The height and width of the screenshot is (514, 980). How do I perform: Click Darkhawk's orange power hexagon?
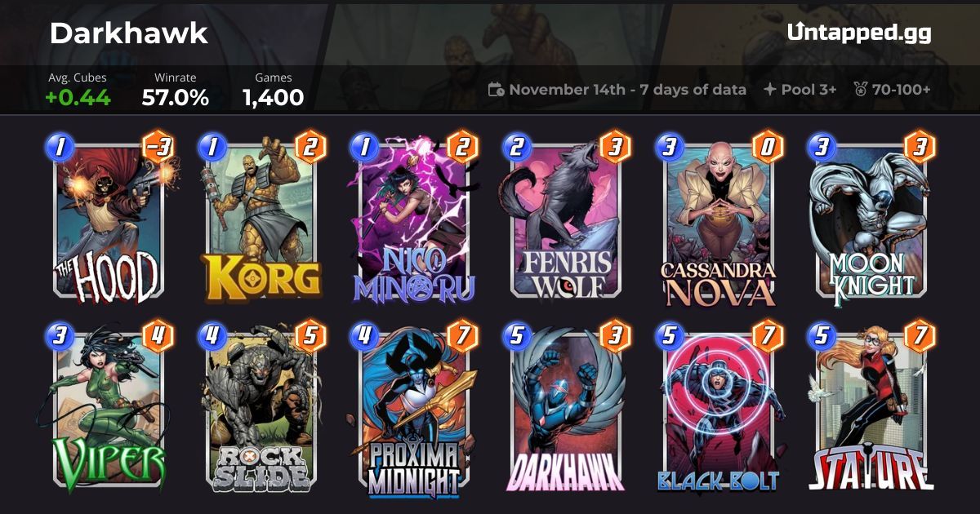[615, 335]
